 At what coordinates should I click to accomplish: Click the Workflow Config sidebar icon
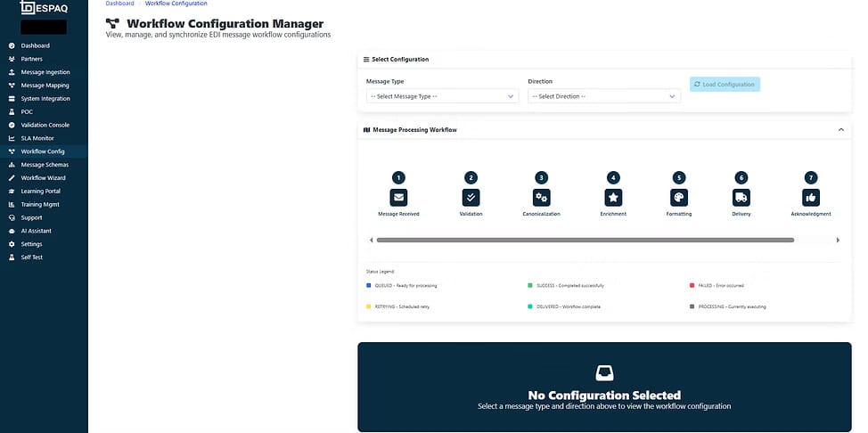pyautogui.click(x=12, y=151)
